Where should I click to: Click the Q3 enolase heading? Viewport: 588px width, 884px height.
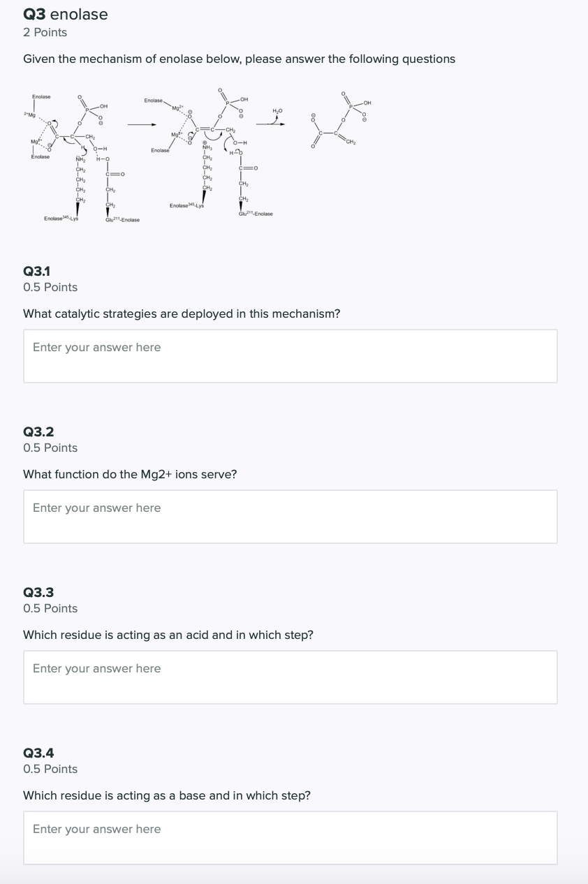click(x=65, y=14)
